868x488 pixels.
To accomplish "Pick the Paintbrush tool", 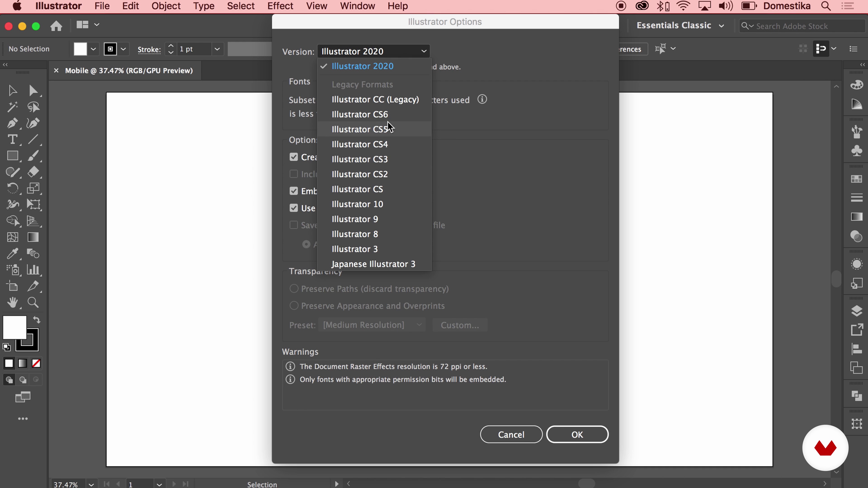I will tap(33, 156).
